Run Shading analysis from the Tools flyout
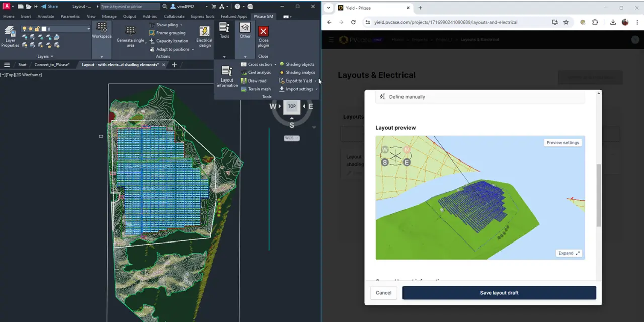 click(297, 72)
